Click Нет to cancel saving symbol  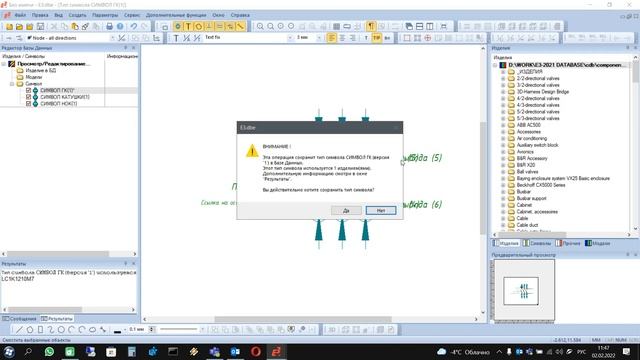pyautogui.click(x=381, y=211)
